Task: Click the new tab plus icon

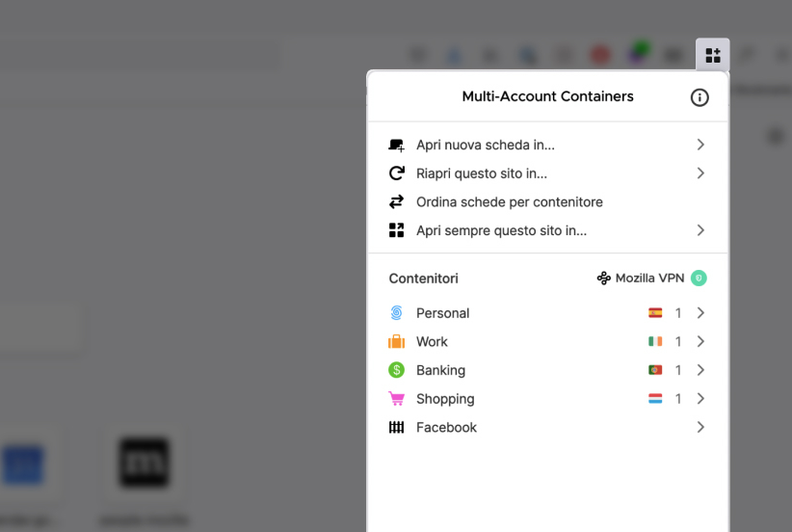Action: click(397, 145)
